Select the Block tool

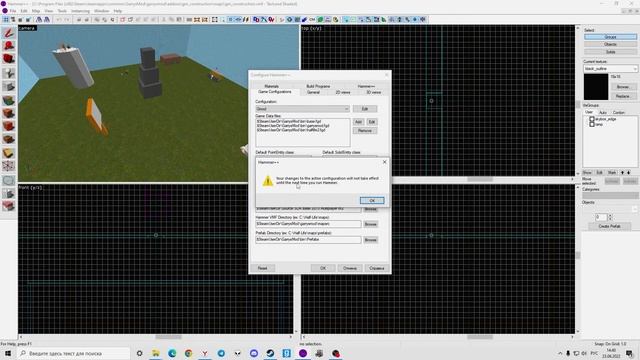[9, 86]
